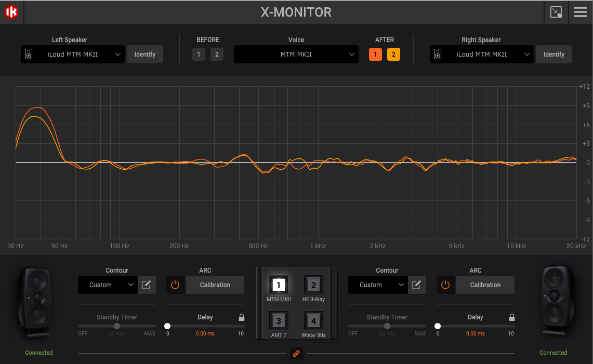Open the hamburger menu
Image resolution: width=593 pixels, height=364 pixels.
581,12
